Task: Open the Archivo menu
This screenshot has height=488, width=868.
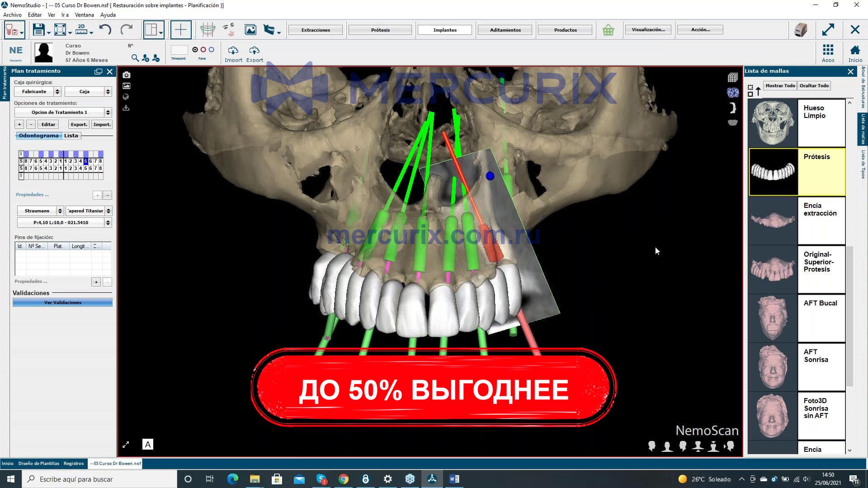Action: 12,15
